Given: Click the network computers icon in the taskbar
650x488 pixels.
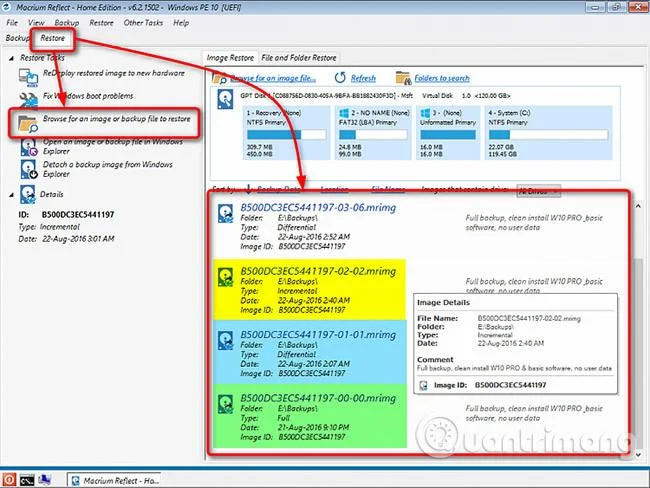Looking at the screenshot, I should [45, 480].
